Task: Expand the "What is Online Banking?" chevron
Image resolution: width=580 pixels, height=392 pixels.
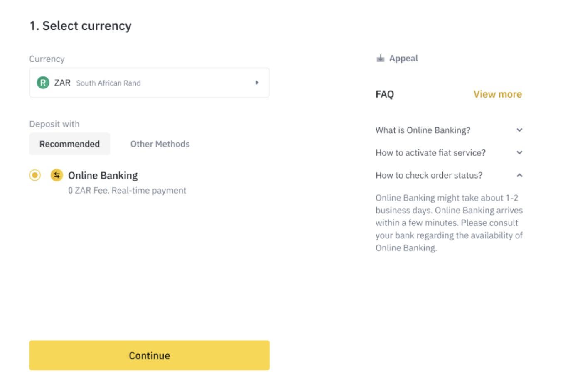Action: click(519, 130)
